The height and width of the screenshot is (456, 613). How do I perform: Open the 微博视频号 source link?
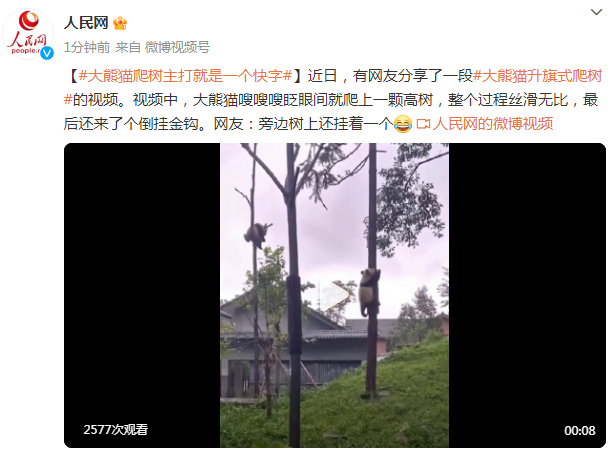(177, 47)
